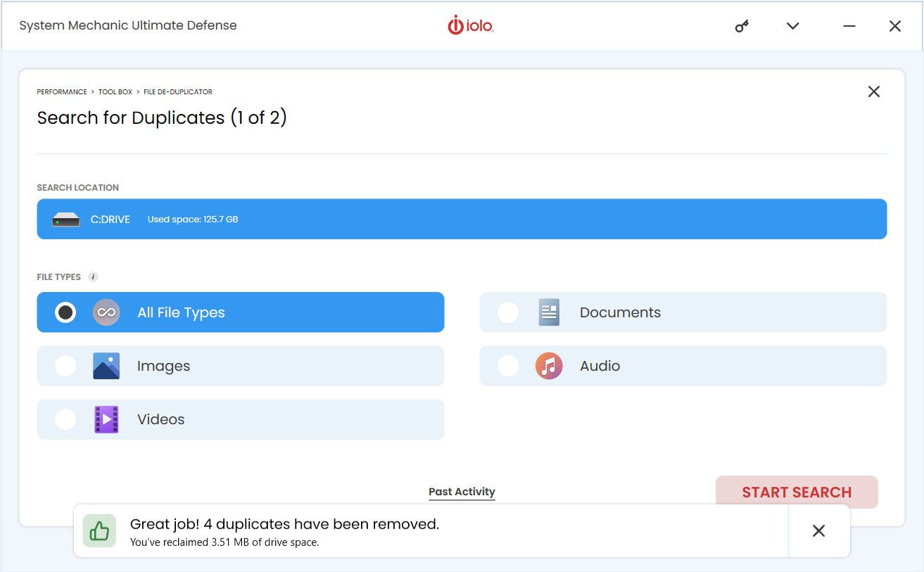Click the 'System Mechanic Ultimate Defense' title
This screenshot has width=924, height=572.
coord(128,25)
